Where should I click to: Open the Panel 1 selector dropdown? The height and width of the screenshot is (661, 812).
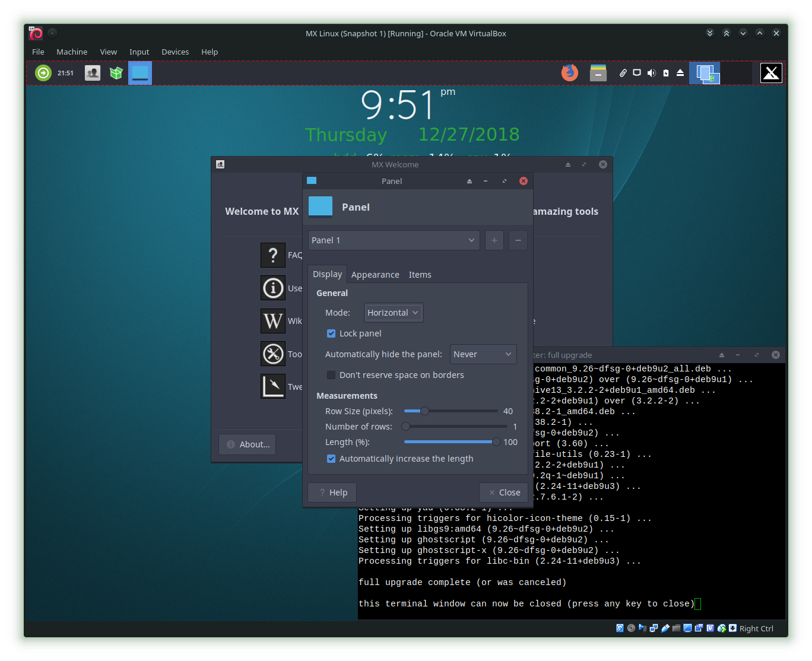394,240
